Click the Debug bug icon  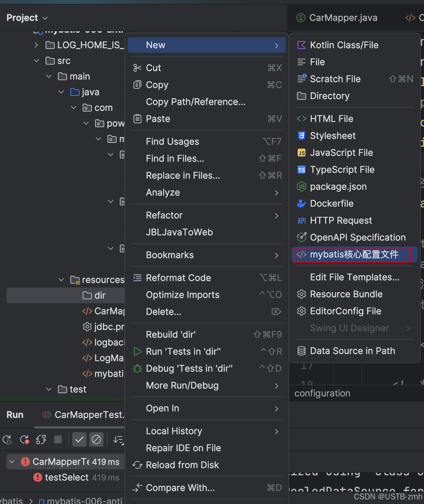pyautogui.click(x=137, y=368)
